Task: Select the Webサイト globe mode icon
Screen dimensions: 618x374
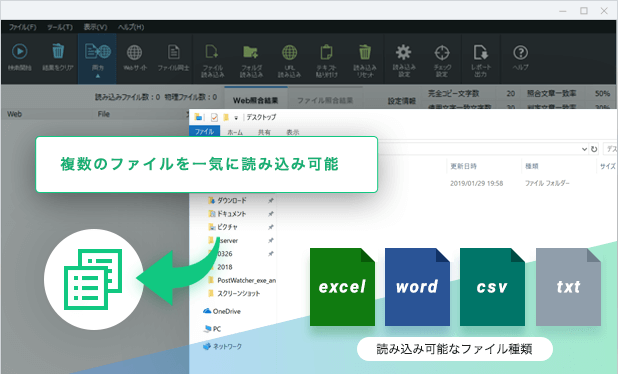Action: coord(134,52)
